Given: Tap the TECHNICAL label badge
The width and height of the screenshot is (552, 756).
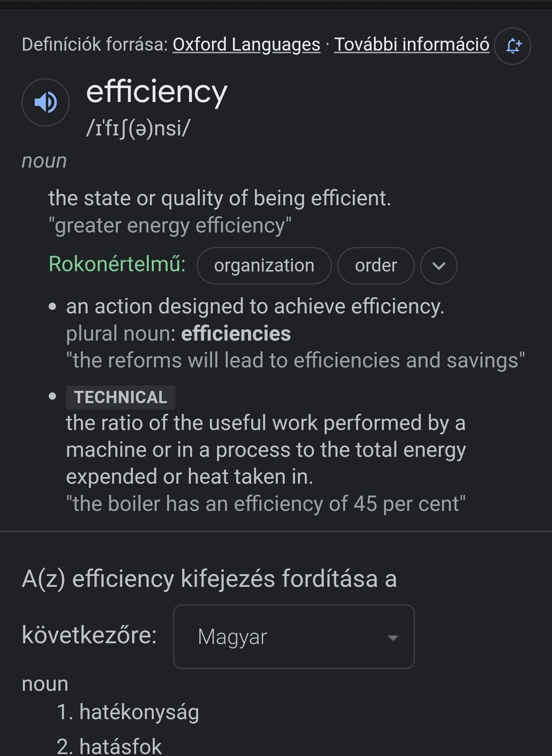Looking at the screenshot, I should [121, 397].
